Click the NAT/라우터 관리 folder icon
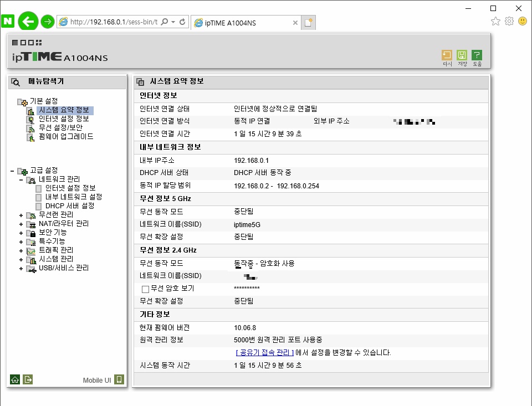 (31, 224)
